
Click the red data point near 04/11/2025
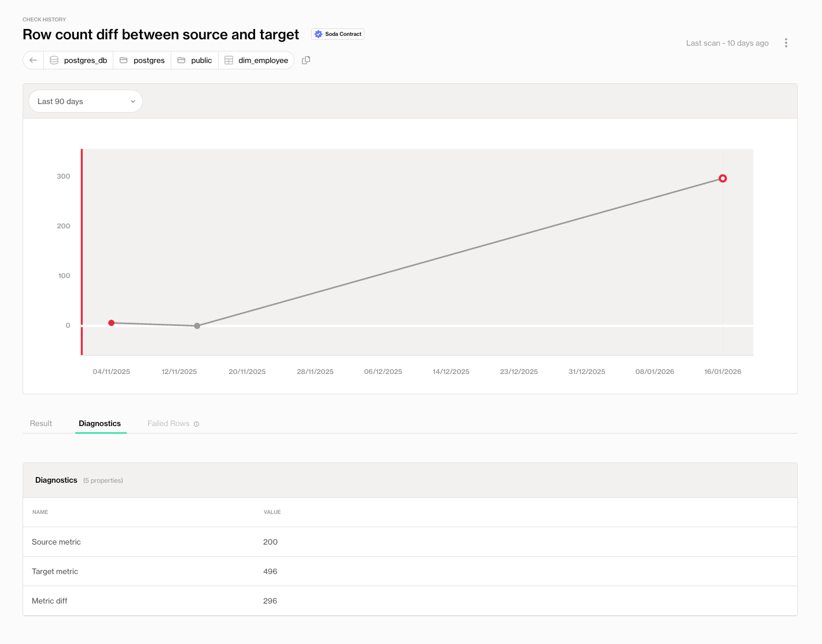point(112,323)
